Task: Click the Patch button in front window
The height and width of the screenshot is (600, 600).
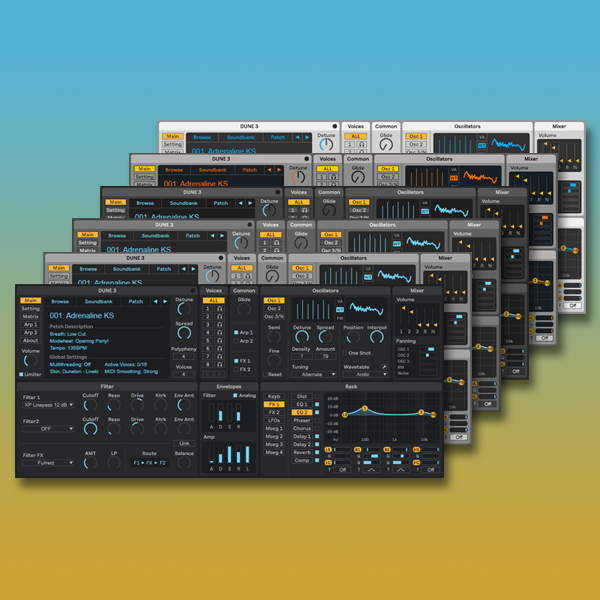Action: click(x=135, y=302)
